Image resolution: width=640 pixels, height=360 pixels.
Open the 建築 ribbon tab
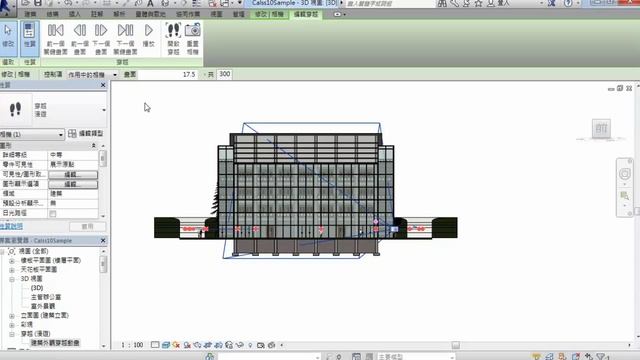tap(30, 14)
